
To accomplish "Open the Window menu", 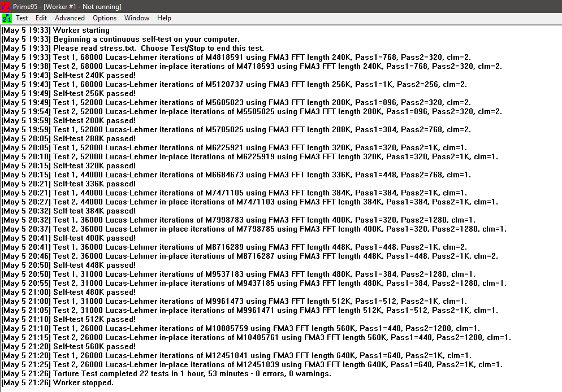I will [x=137, y=18].
